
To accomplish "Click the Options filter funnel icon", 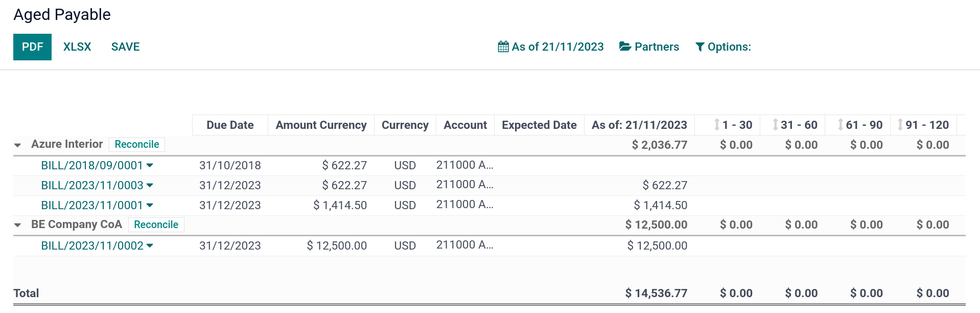I will (x=700, y=47).
